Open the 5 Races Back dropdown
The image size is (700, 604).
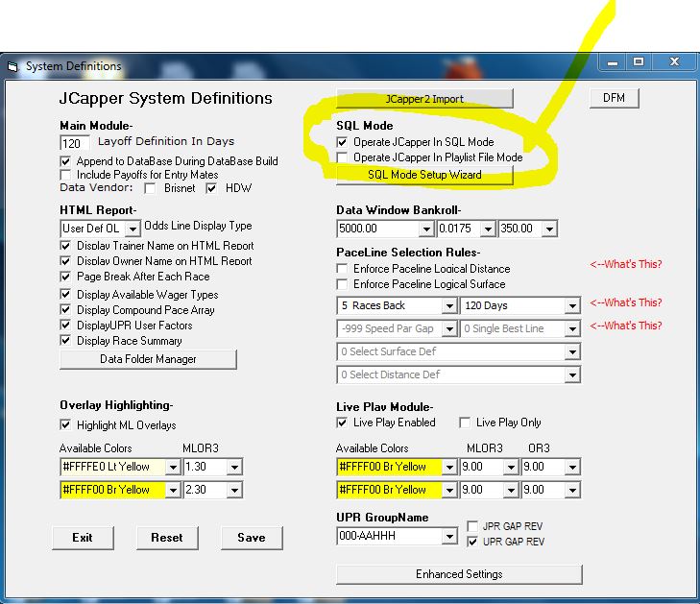coord(449,306)
